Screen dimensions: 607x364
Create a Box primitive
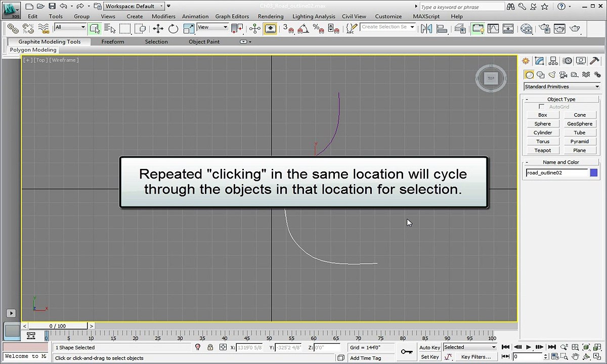tap(543, 115)
